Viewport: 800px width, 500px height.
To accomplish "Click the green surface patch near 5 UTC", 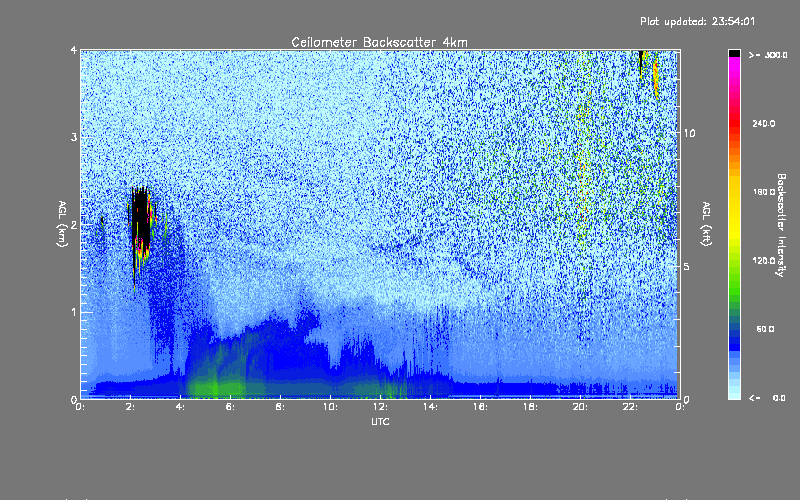I will (217, 387).
